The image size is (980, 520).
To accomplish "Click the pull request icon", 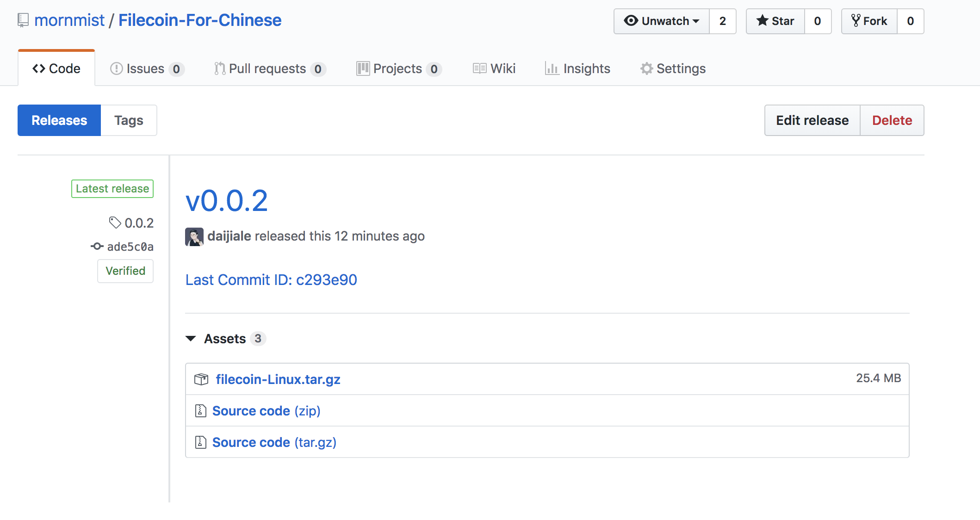I will (x=220, y=68).
